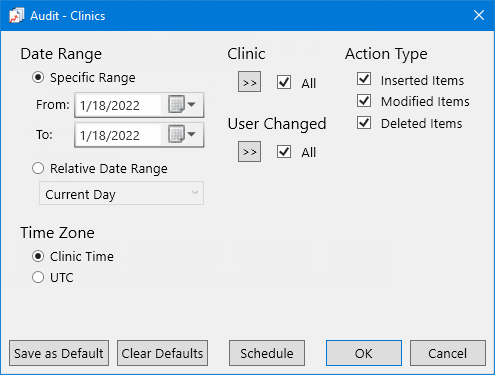Close the Audit - Clinics dialog
Viewport: 495px width, 375px height.
coord(479,15)
